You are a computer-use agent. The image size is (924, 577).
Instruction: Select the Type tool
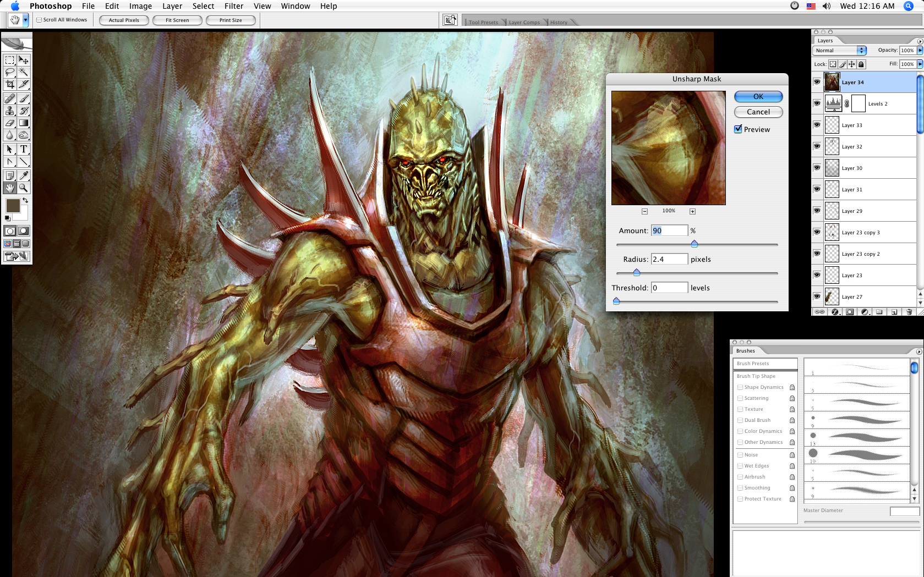24,150
